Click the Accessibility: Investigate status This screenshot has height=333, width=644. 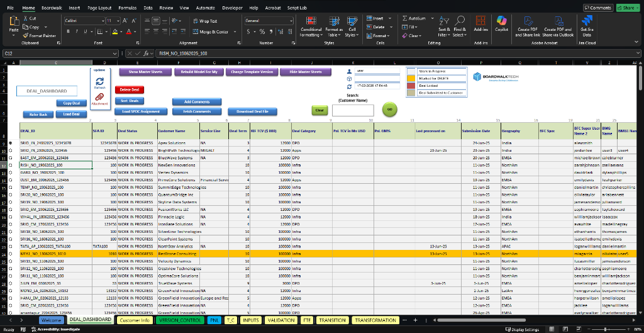tap(55, 329)
